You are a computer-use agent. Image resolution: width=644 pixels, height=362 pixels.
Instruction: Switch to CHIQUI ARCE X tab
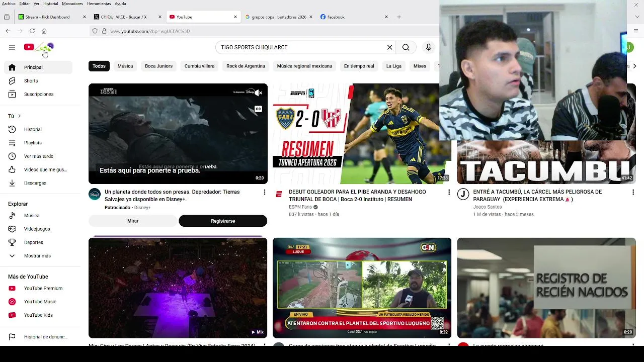coord(128,17)
